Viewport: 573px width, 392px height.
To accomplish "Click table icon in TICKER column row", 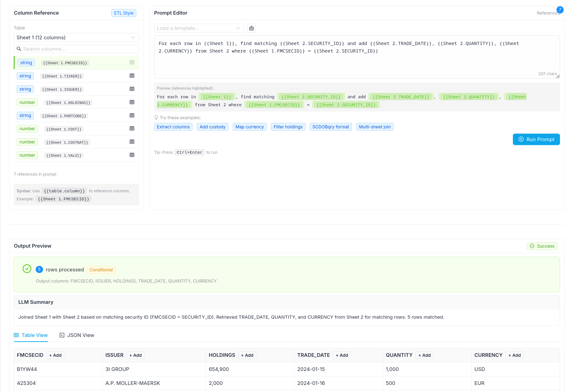I will (132, 76).
